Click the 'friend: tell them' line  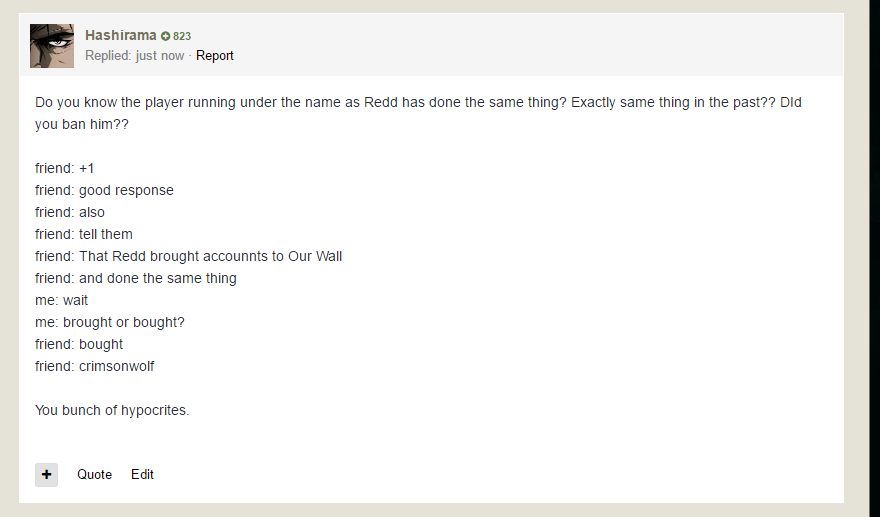pyautogui.click(x=84, y=234)
